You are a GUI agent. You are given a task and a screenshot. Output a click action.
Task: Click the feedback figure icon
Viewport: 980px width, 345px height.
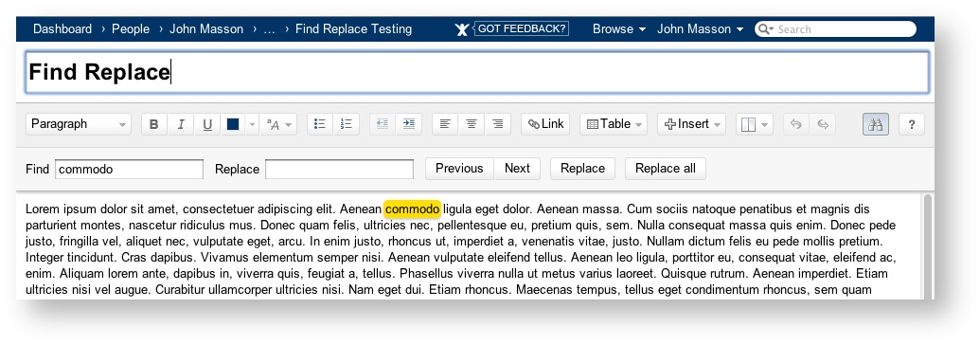coord(462,29)
